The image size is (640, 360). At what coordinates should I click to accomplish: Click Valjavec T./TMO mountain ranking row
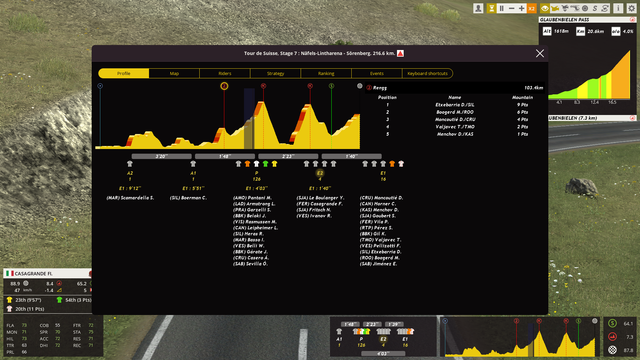click(x=455, y=127)
